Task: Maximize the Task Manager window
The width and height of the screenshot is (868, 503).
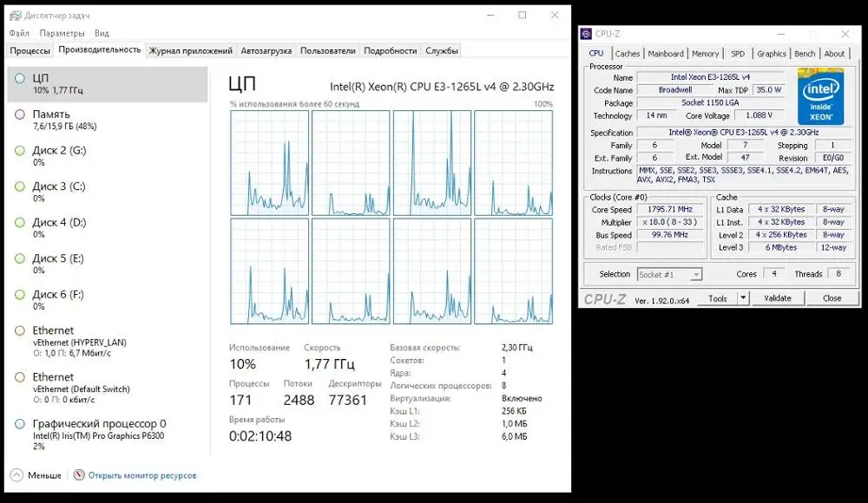Action: pos(522,15)
